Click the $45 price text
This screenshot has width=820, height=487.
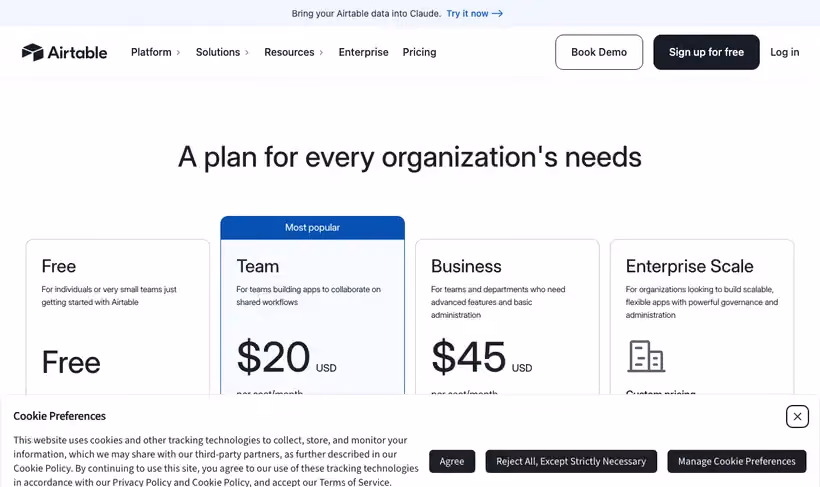coord(469,357)
